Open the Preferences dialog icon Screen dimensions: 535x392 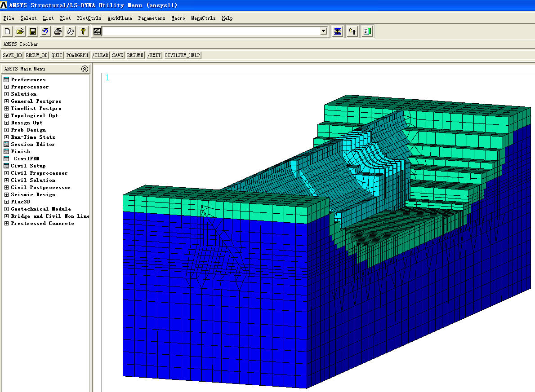point(6,80)
